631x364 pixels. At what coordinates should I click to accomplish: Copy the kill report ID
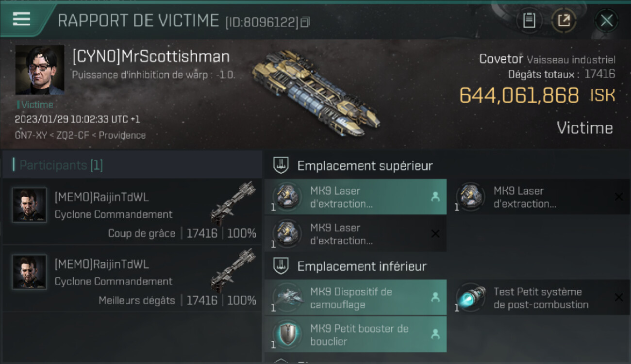pyautogui.click(x=305, y=22)
